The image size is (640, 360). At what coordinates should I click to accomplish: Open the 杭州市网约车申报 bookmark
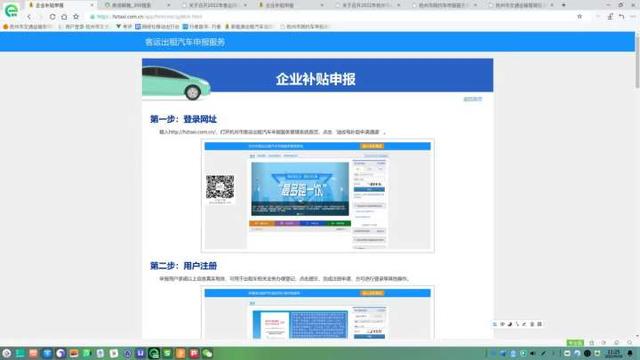pyautogui.click(x=304, y=27)
